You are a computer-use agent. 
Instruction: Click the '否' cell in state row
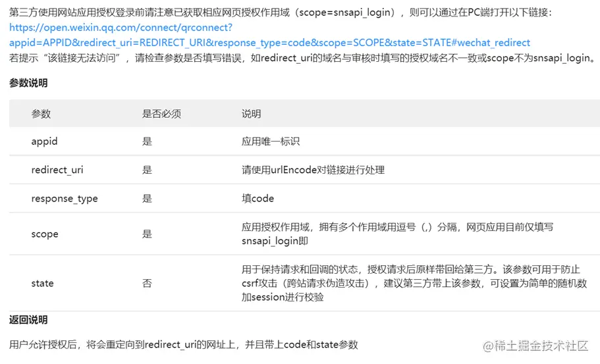[147, 283]
